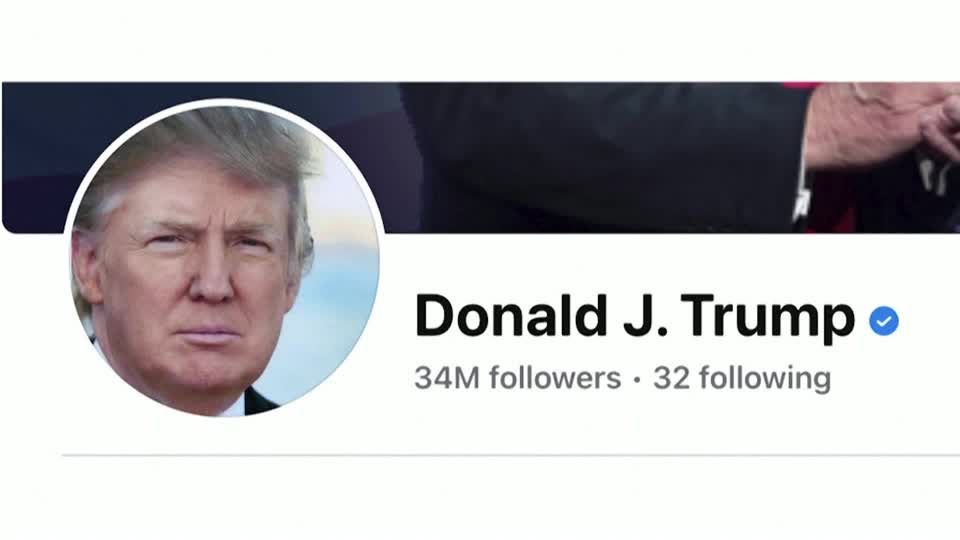Click the "J." middle initial
This screenshot has height=540, width=960.
[645, 315]
